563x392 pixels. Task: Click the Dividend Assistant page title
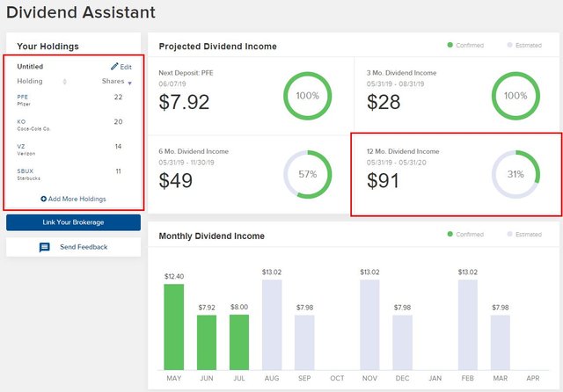81,12
